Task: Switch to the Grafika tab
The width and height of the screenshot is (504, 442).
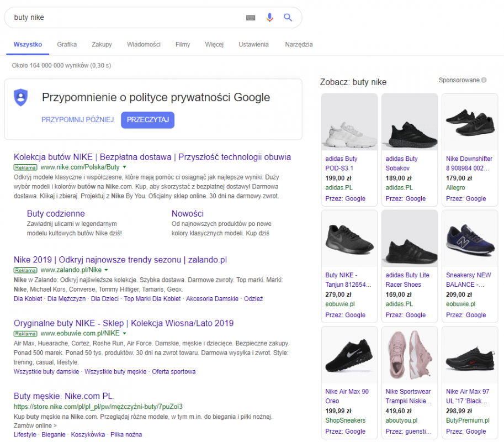Action: [x=67, y=45]
